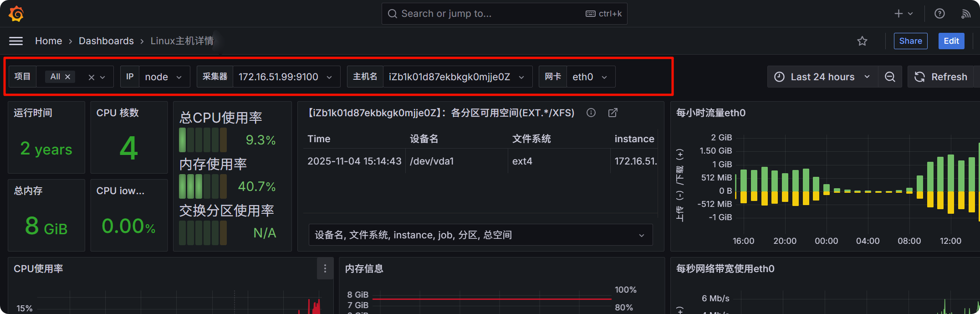Click the 每秒网络带宽使用eth0 panel title
The height and width of the screenshot is (314, 980).
click(x=725, y=268)
